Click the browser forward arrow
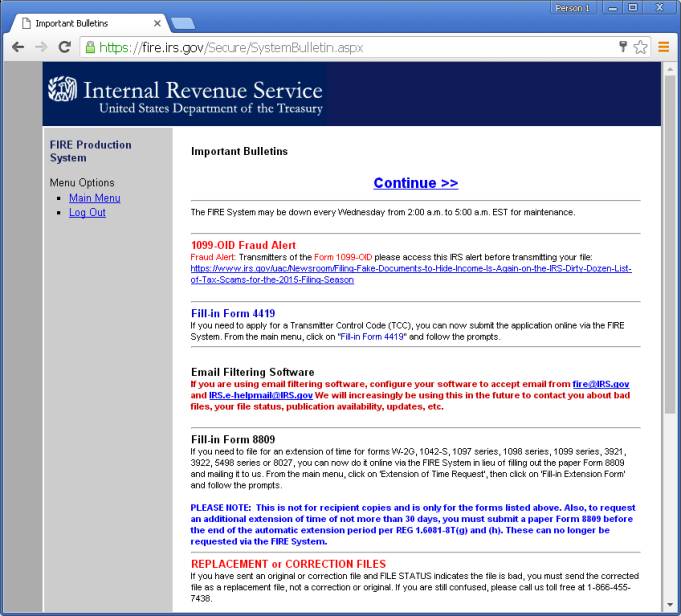681x616 pixels. pos(41,47)
